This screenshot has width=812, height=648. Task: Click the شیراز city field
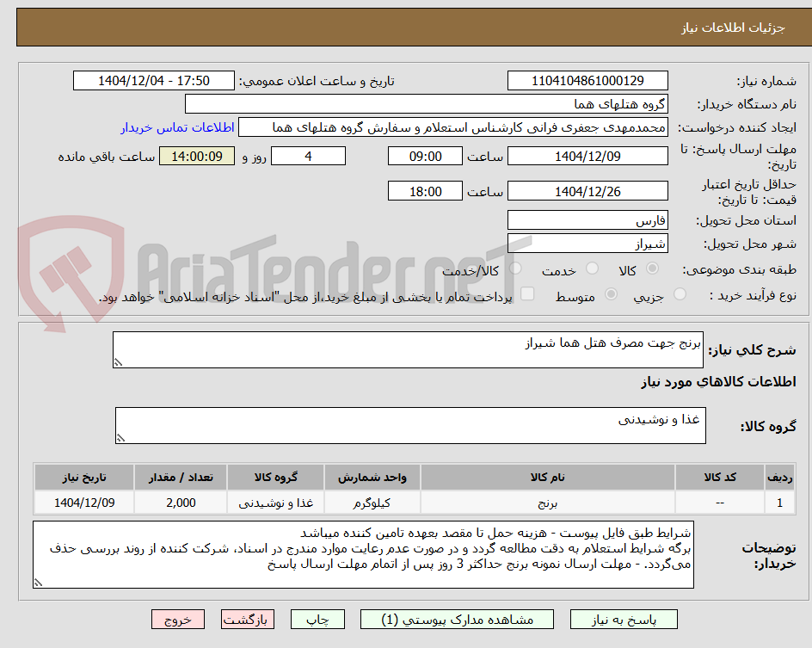[x=587, y=244]
